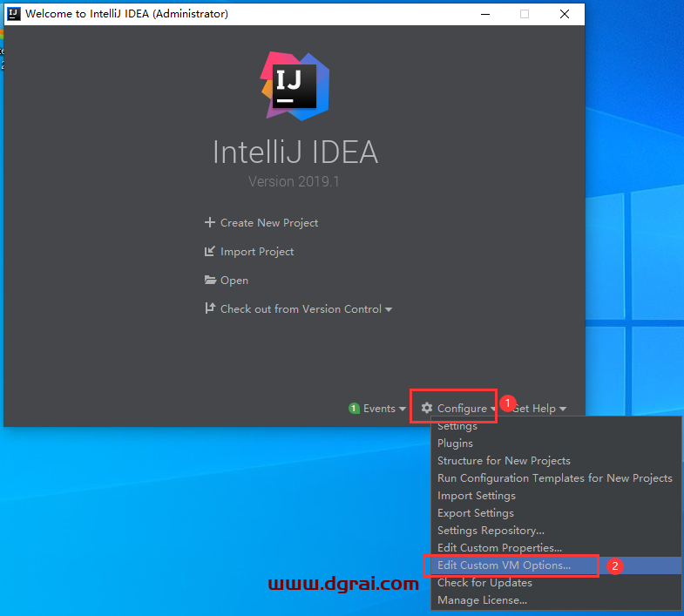Click Import Project

[257, 252]
